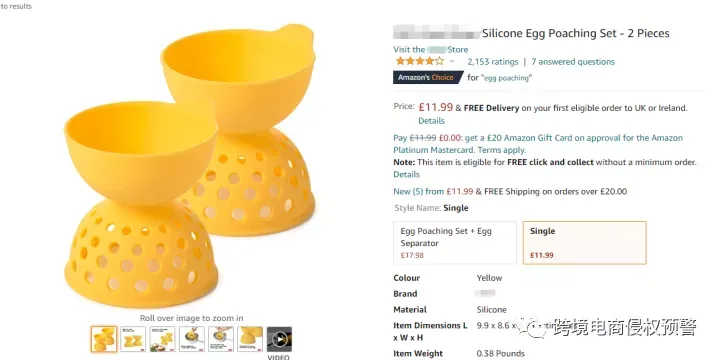Viewport: 720px width, 360px height.
Task: Open the 7 answered questions link
Action: pyautogui.click(x=573, y=62)
